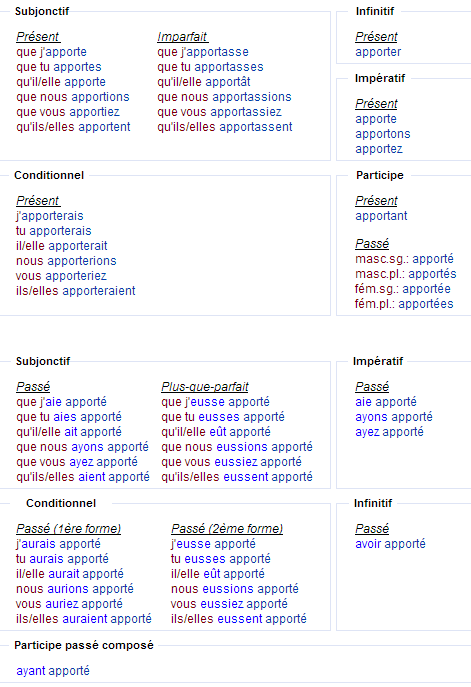Click present participle 'apportant'
The height and width of the screenshot is (687, 471).
pyautogui.click(x=381, y=216)
